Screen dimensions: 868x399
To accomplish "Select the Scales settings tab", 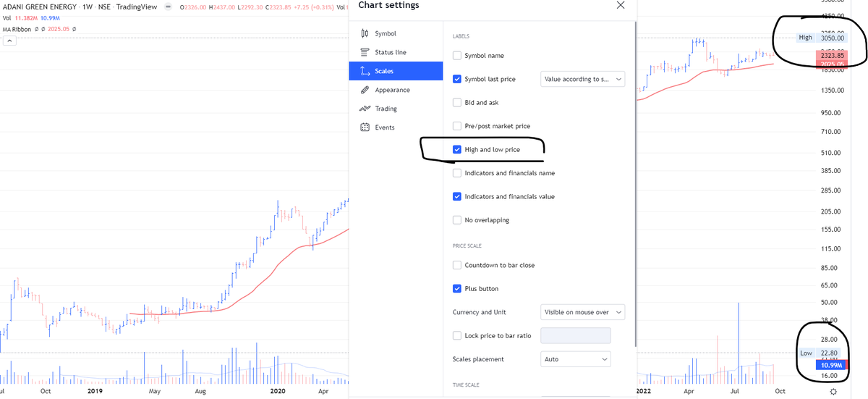I will 396,71.
